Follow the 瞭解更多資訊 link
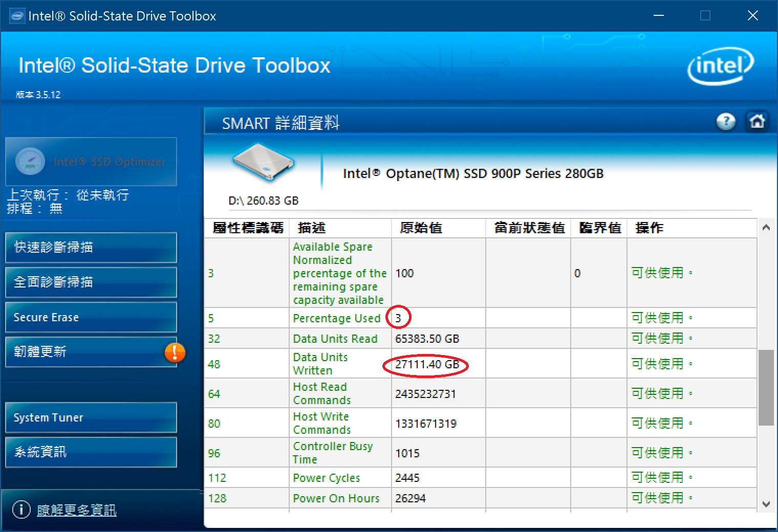 click(x=77, y=510)
